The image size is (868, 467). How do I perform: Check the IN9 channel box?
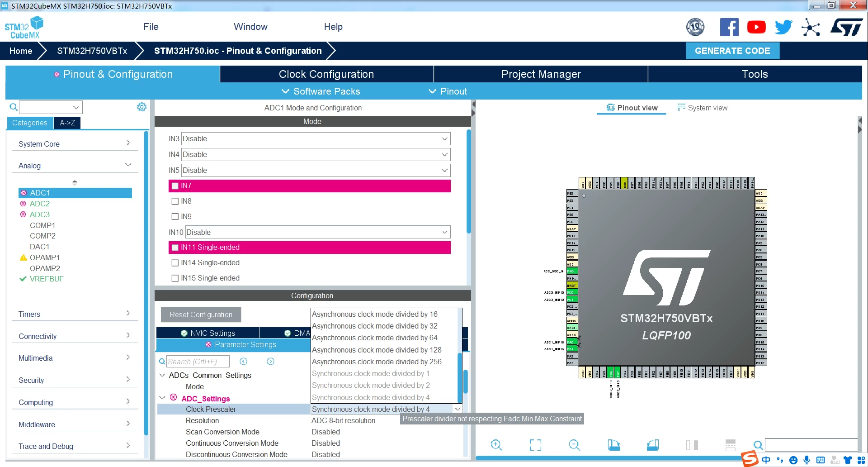click(175, 217)
